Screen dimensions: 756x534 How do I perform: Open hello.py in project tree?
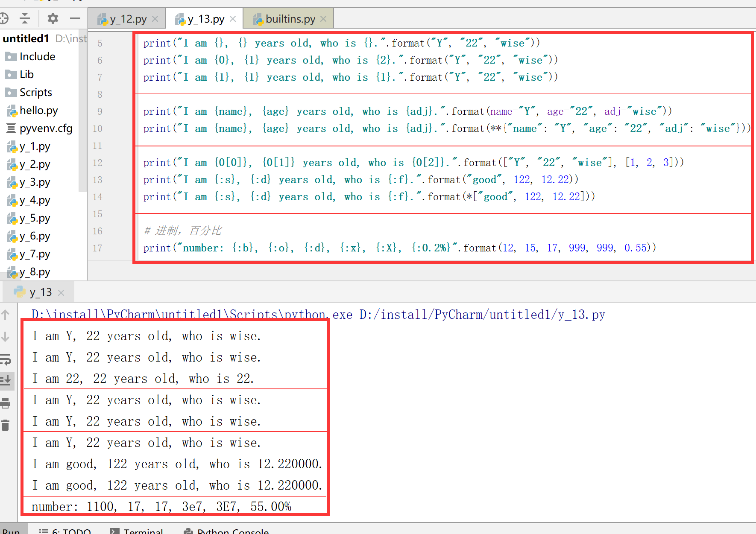32,111
